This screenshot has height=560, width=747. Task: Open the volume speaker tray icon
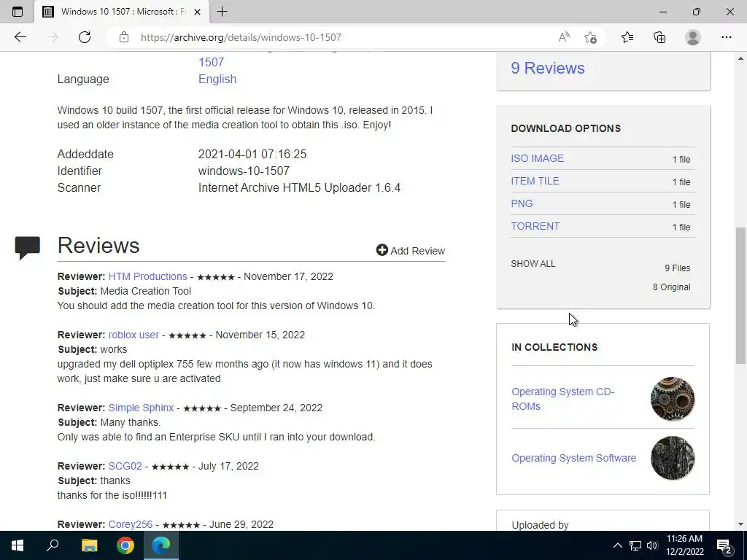652,545
